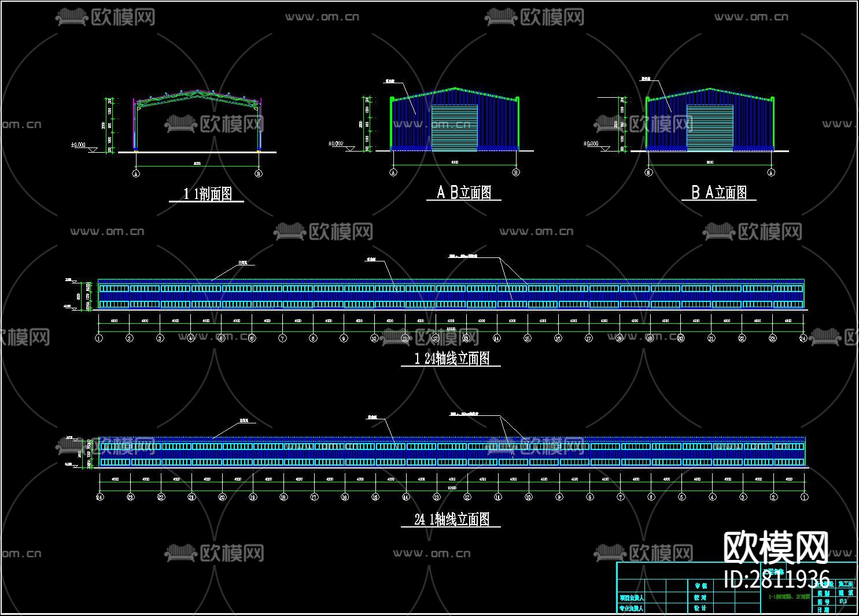The image size is (859, 616).
Task: Click the "项目负责人" title block cell
Action: [632, 598]
